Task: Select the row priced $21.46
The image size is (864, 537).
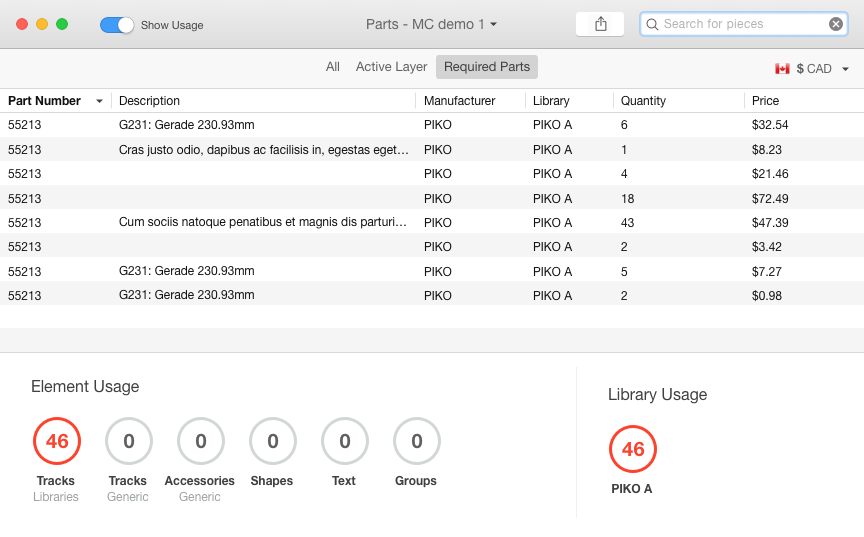Action: (x=432, y=173)
